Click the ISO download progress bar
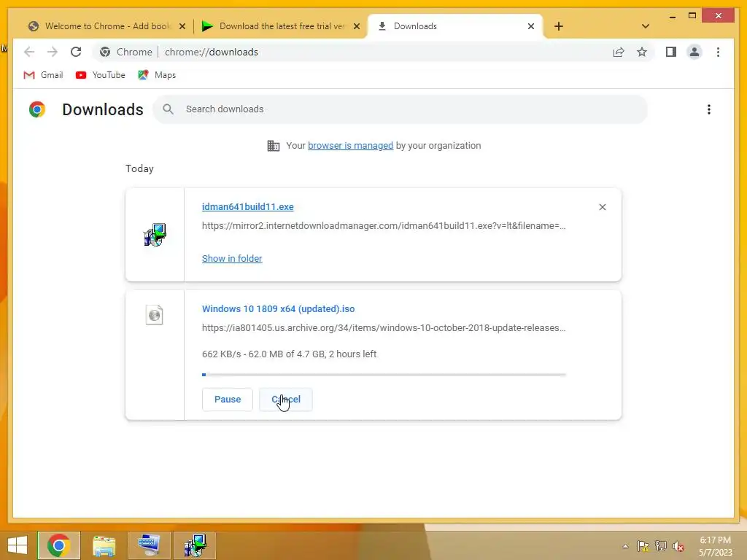 (x=384, y=375)
